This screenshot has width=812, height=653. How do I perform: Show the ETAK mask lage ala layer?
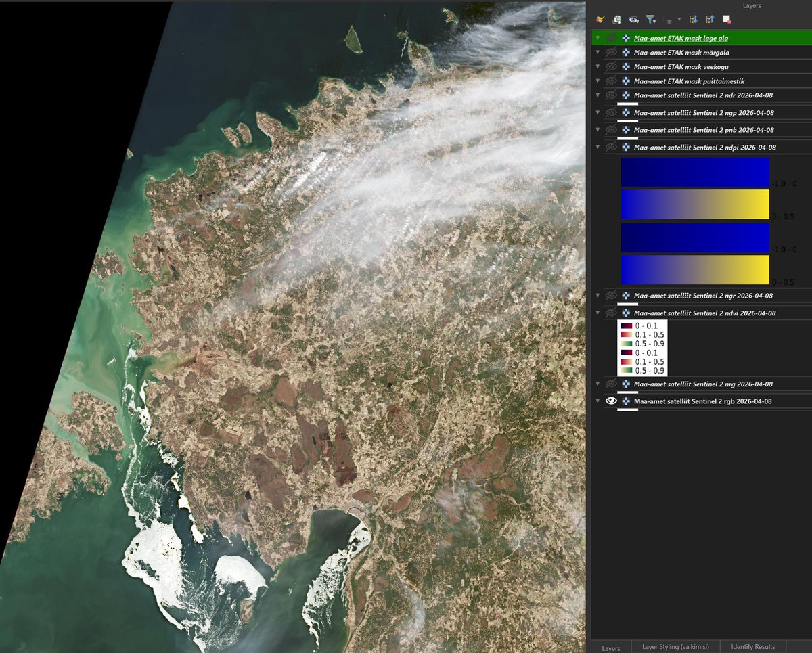pos(611,38)
